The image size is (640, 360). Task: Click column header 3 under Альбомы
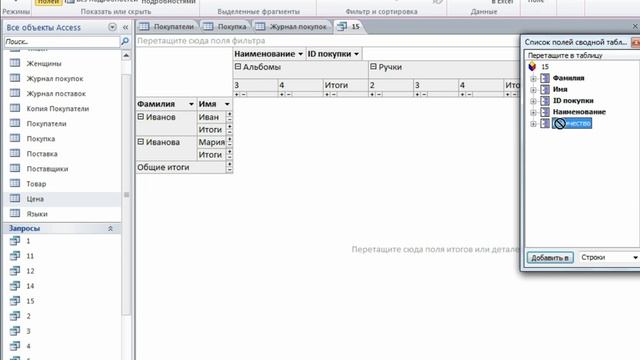255,85
